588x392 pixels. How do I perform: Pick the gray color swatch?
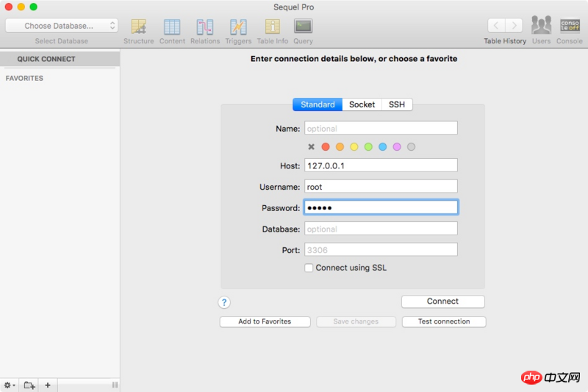411,146
